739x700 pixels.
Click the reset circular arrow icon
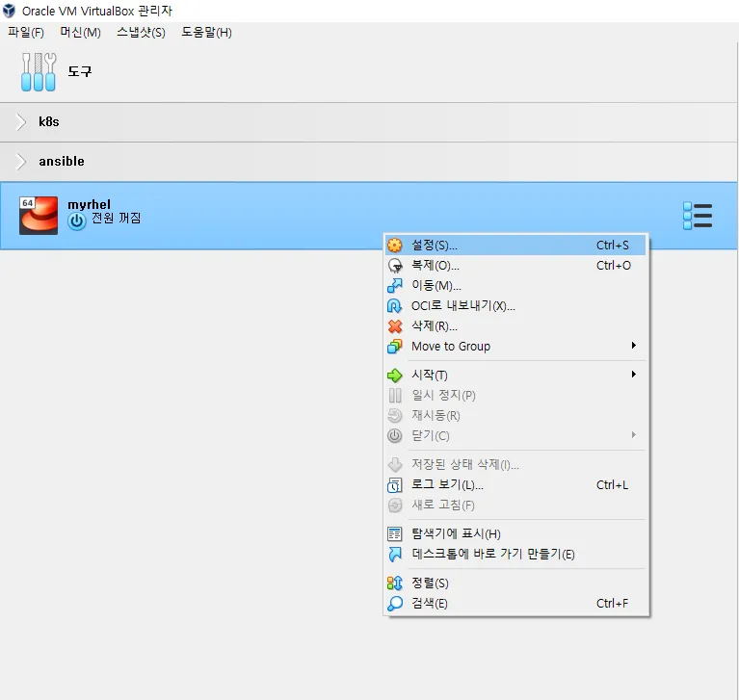click(x=394, y=416)
